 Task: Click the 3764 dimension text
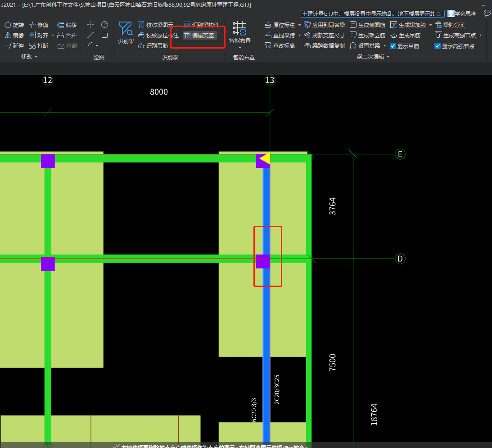[332, 206]
